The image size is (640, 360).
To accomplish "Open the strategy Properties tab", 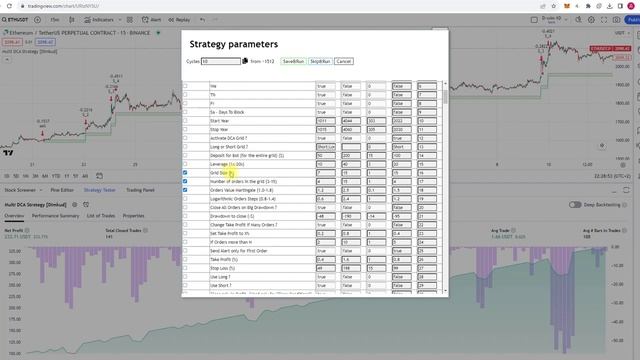I will tap(133, 216).
